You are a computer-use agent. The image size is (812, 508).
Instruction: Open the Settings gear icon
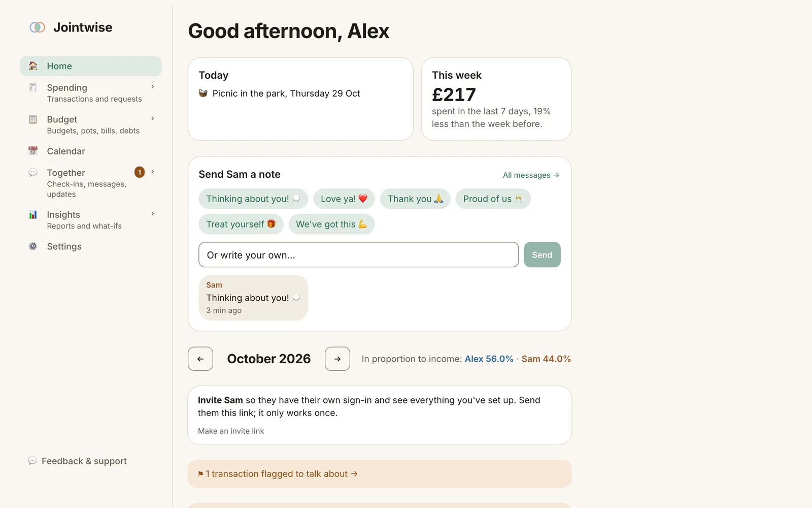tap(33, 246)
